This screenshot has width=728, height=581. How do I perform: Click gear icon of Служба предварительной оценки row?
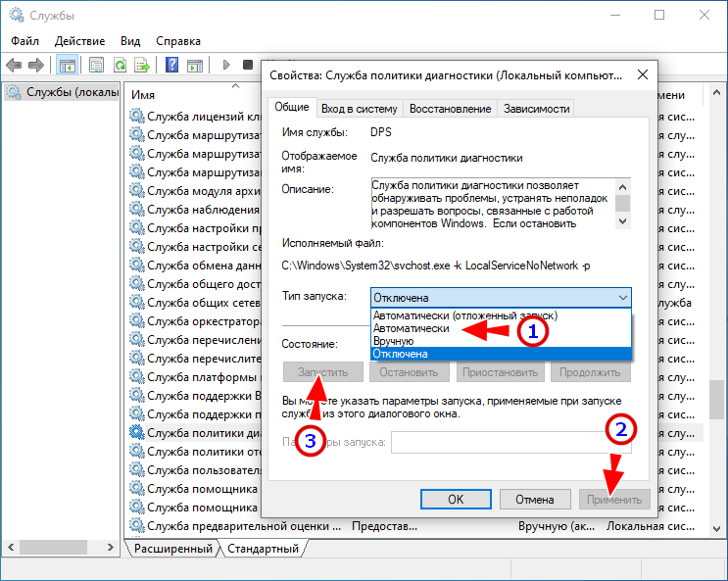pos(136,525)
